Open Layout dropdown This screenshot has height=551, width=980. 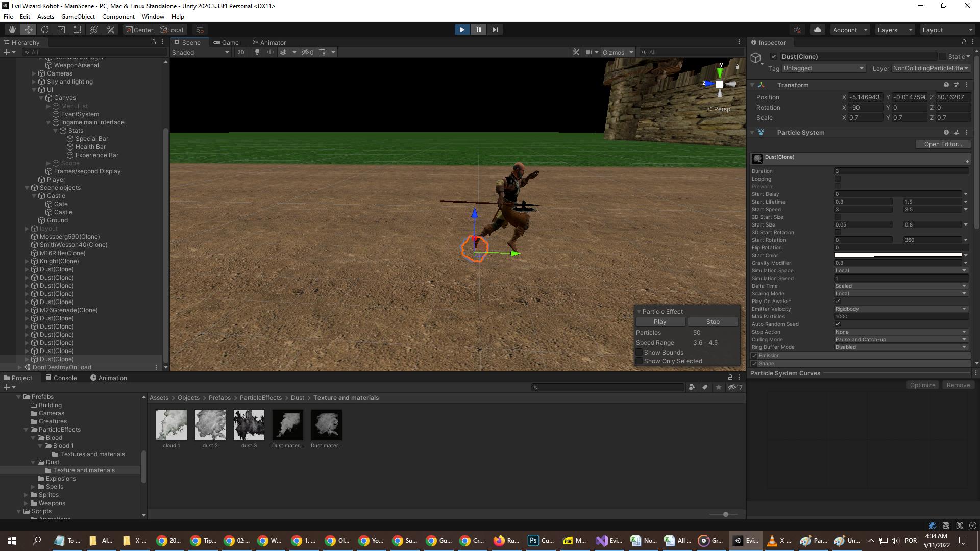947,30
